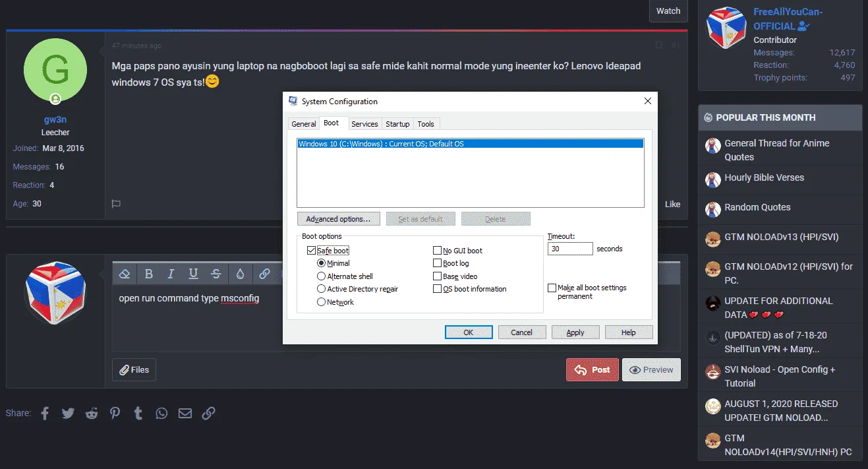
Task: Switch to the General tab
Action: click(304, 124)
